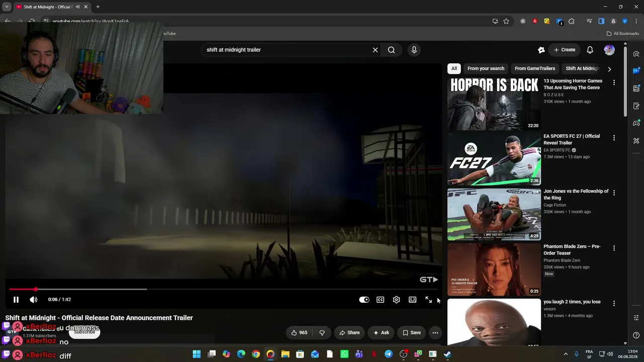Mute the video volume speaker icon
The height and width of the screenshot is (362, 644).
[x=34, y=300]
